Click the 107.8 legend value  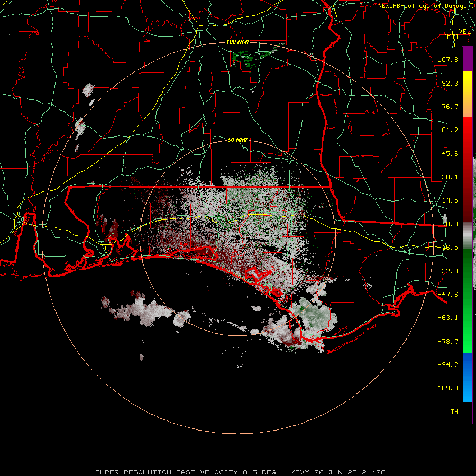point(448,59)
